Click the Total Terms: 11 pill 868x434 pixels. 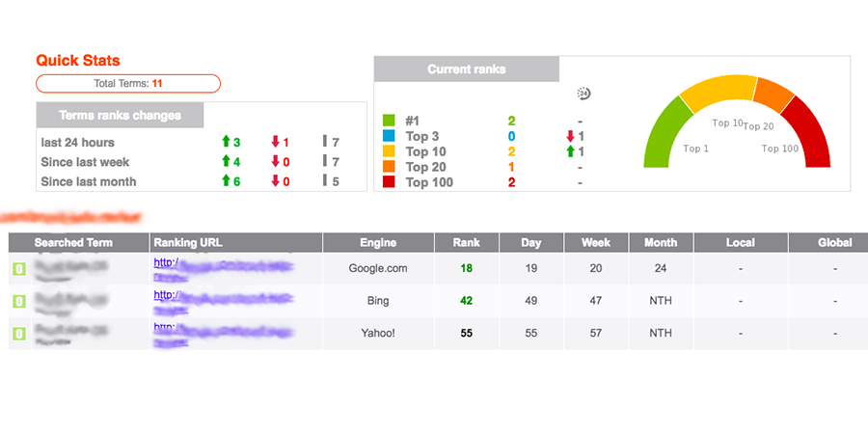click(128, 84)
